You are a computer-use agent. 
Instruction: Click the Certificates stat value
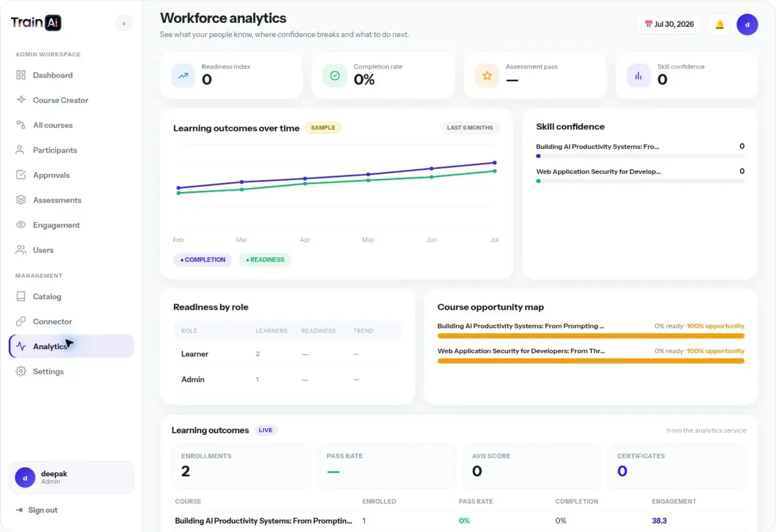[x=622, y=471]
